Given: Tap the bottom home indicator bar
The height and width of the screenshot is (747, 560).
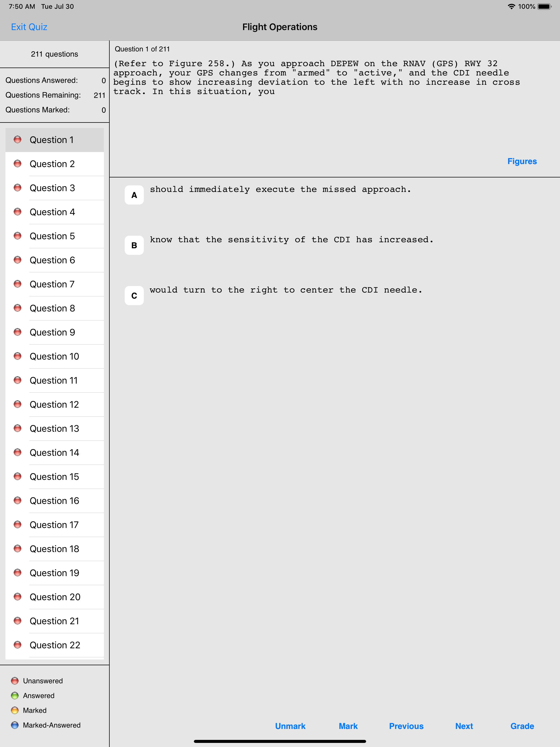Looking at the screenshot, I should pyautogui.click(x=280, y=741).
